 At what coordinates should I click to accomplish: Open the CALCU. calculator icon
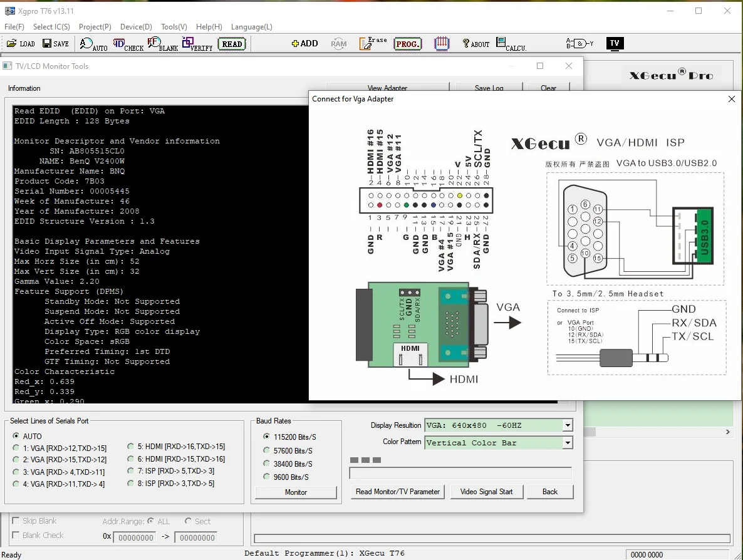click(511, 44)
